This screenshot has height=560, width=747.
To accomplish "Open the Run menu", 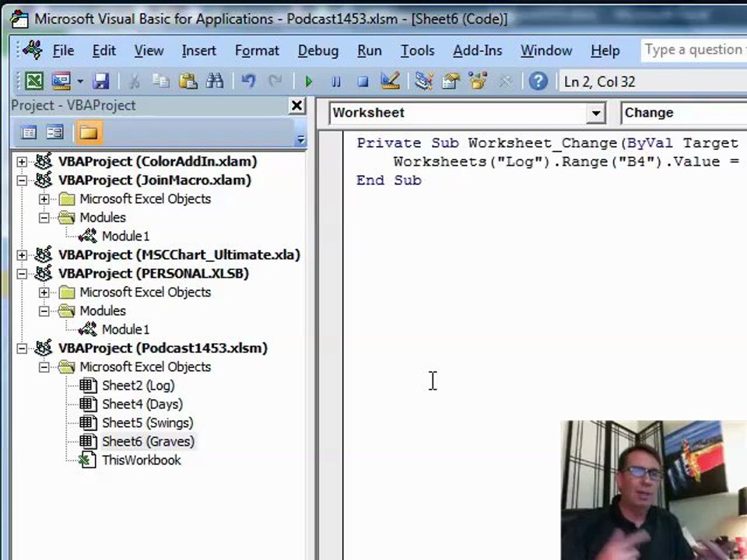I will (x=369, y=51).
